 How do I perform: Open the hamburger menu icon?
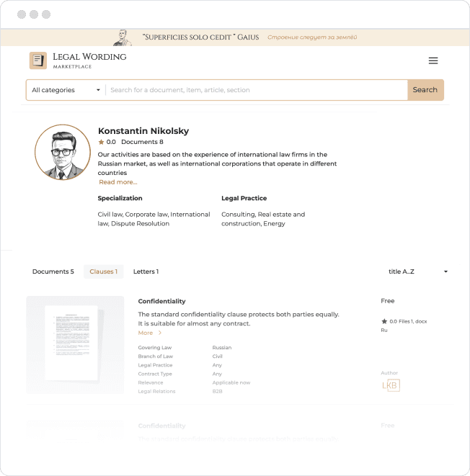point(433,61)
